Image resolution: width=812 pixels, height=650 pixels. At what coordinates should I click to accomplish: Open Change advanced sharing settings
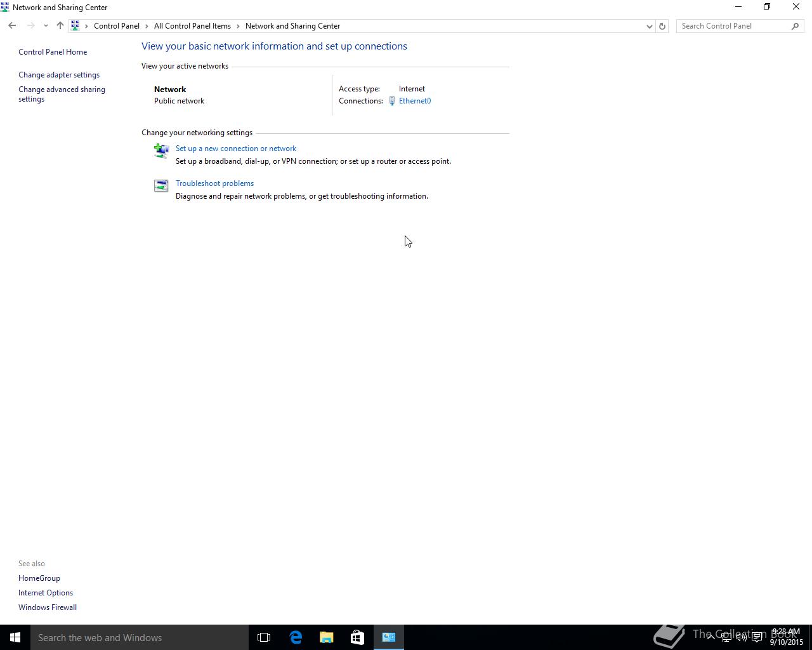[62, 94]
